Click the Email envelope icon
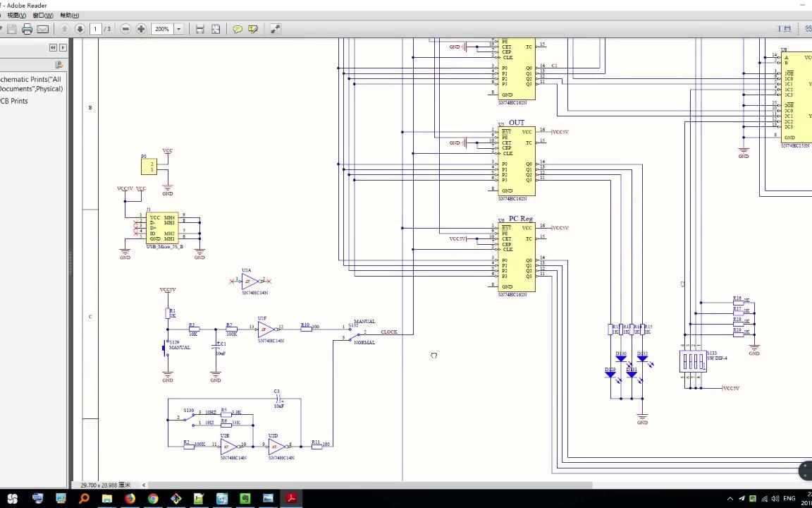This screenshot has width=812, height=508. (43, 29)
